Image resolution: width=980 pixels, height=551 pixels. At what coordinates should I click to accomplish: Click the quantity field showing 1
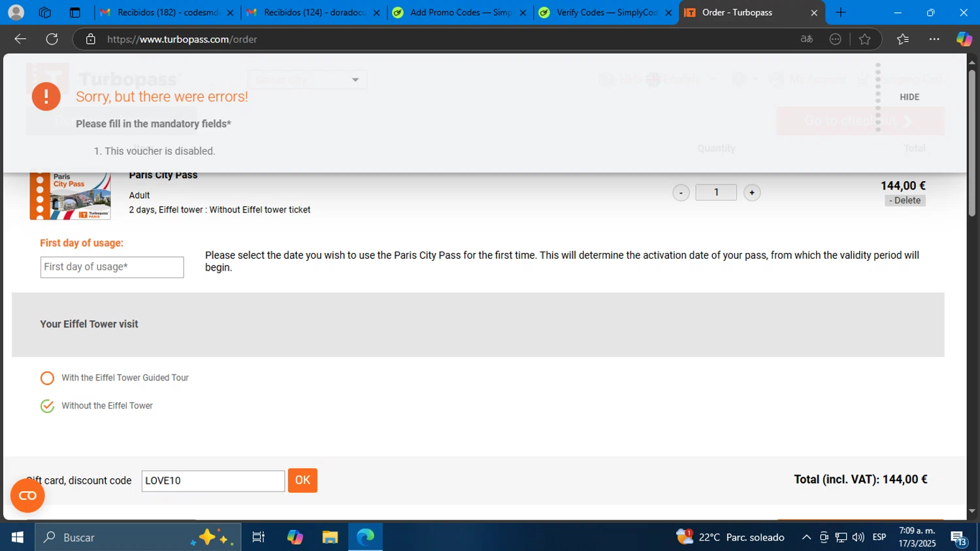716,192
